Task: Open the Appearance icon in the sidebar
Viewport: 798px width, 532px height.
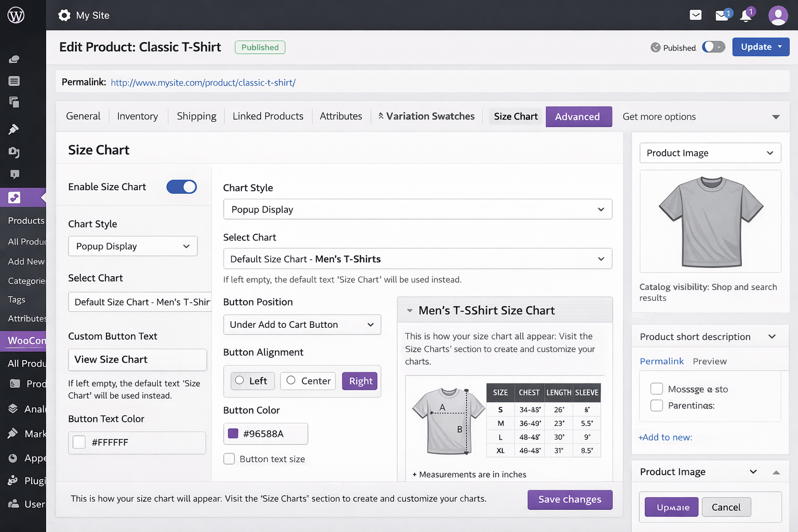Action: tap(13, 458)
